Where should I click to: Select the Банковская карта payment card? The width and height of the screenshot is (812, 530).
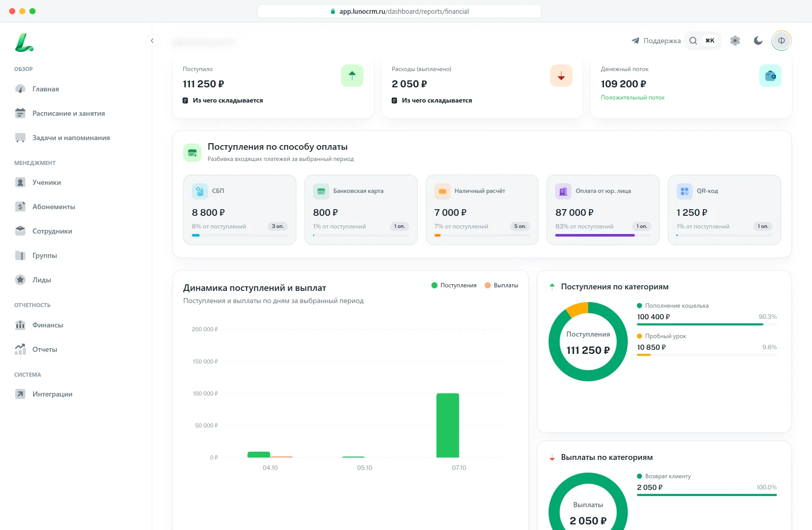(x=361, y=210)
